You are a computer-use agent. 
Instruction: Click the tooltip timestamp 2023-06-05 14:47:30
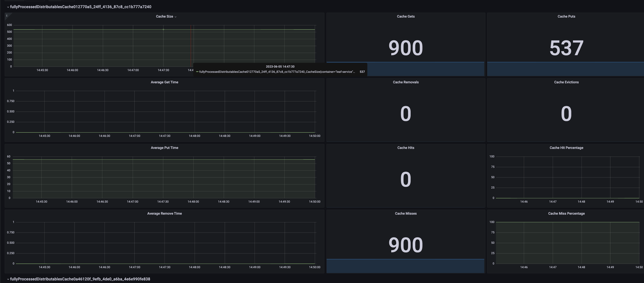click(280, 67)
